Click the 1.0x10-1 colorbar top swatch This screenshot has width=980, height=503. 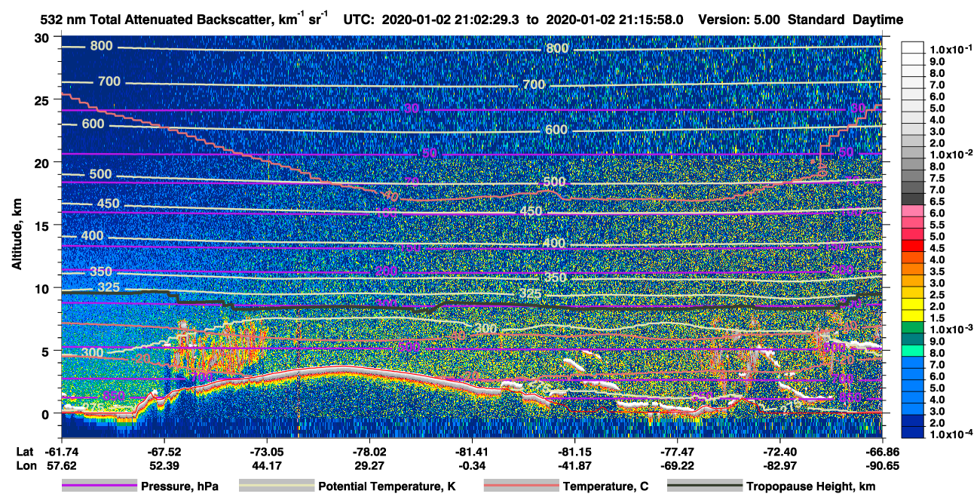tap(913, 48)
